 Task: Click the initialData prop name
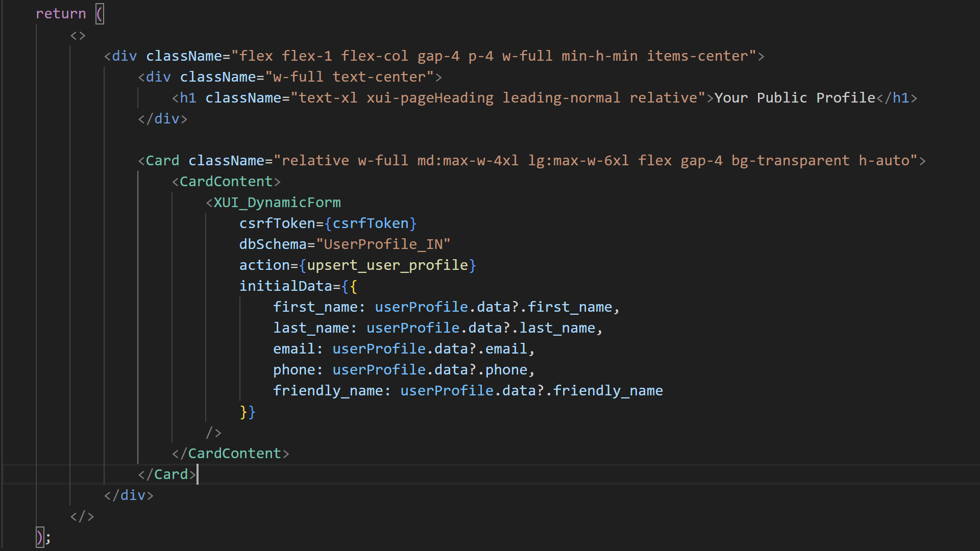pos(286,286)
